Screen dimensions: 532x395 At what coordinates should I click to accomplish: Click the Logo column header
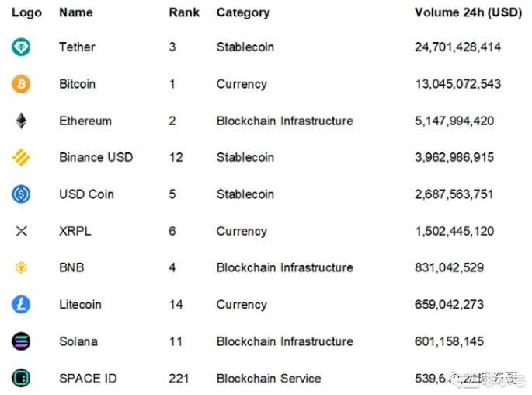(x=26, y=12)
